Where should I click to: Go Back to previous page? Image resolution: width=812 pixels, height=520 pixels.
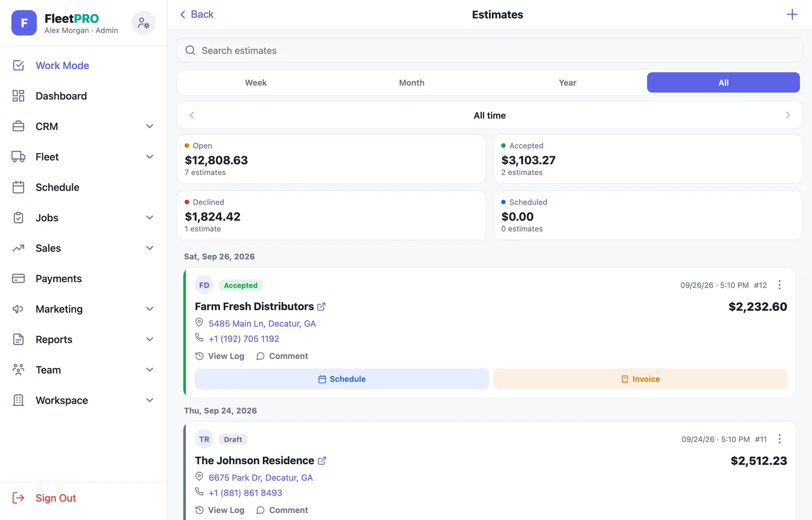196,14
